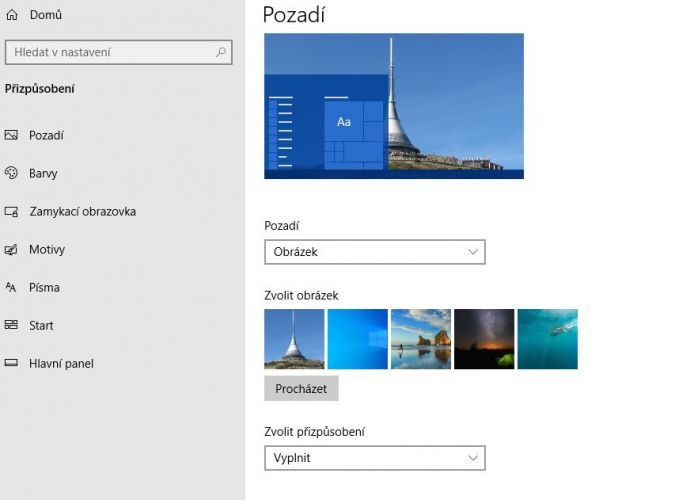Choose the blue Windows logo wallpaper thumbnail
The width and height of the screenshot is (675, 500).
[358, 339]
